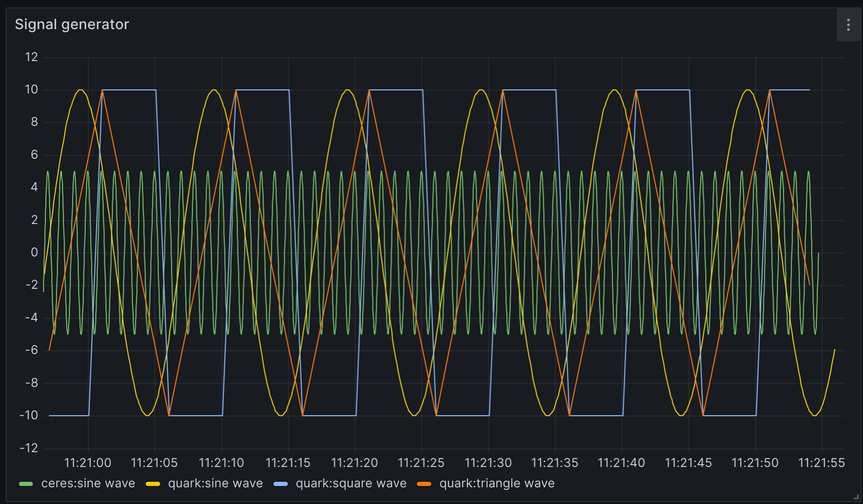Click the y-axis value -12 label
The image size is (863, 504).
[29, 448]
